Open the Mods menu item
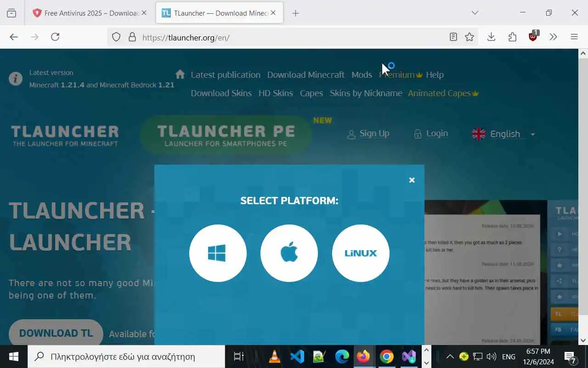The image size is (588, 368). coord(362,75)
